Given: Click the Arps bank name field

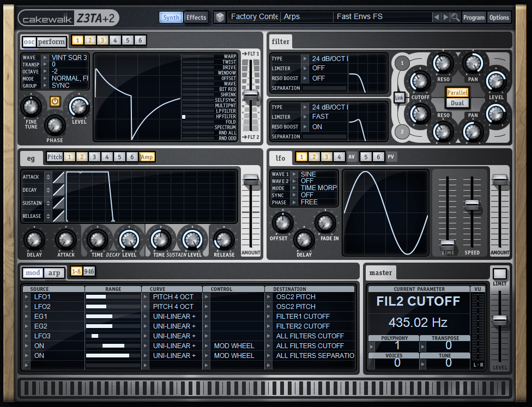Looking at the screenshot, I should pyautogui.click(x=307, y=17).
